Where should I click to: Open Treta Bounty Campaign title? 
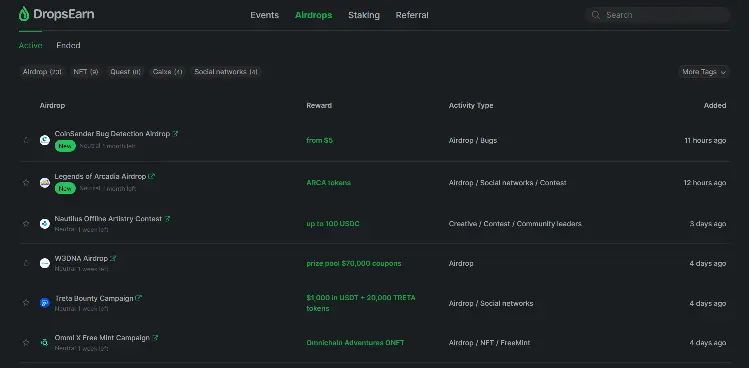coord(94,298)
